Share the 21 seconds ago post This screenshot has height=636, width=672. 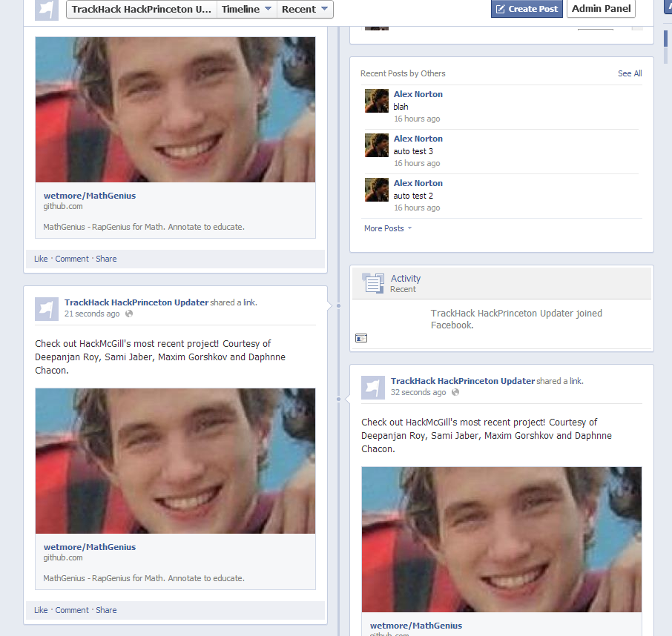[106, 610]
